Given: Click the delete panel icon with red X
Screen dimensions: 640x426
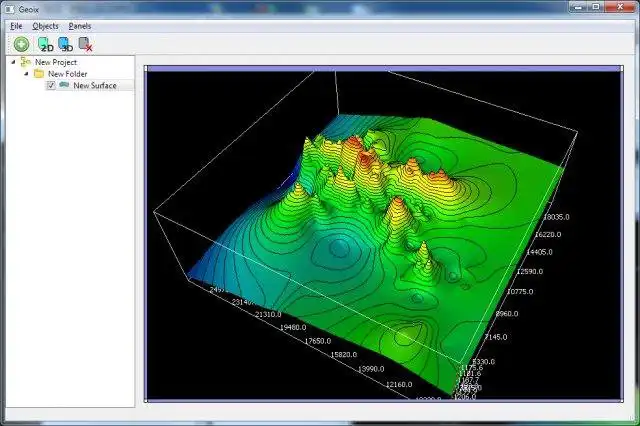Looking at the screenshot, I should [x=85, y=44].
